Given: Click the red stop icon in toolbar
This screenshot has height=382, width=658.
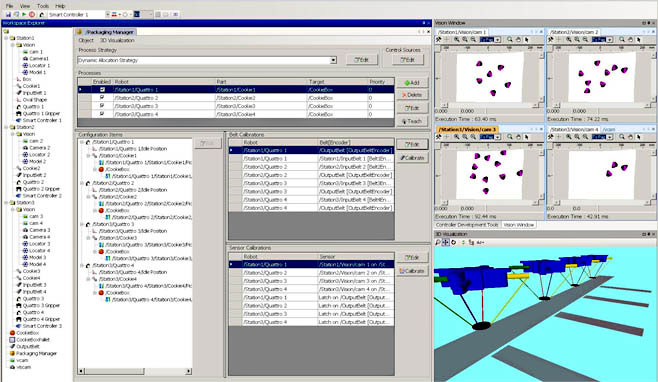Looking at the screenshot, I should (32, 14).
